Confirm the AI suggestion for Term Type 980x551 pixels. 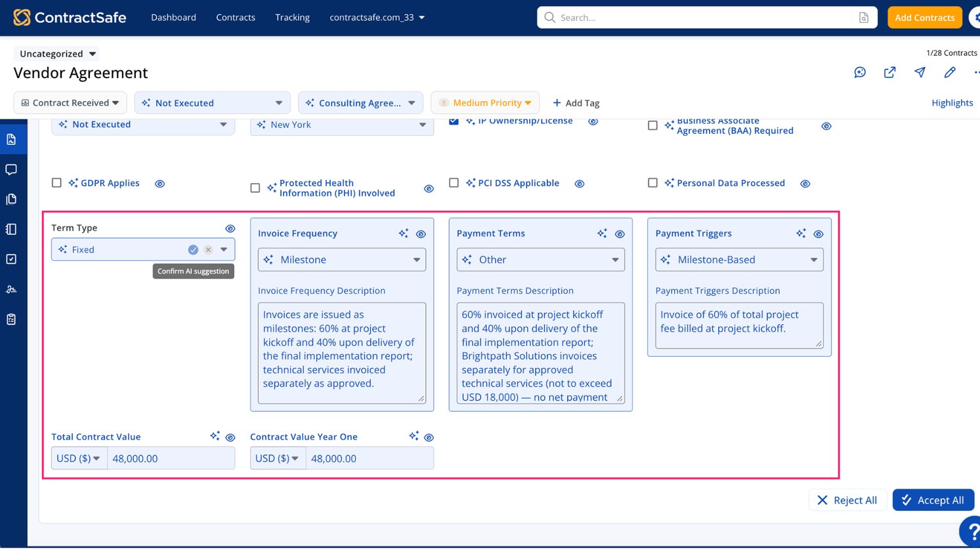193,250
